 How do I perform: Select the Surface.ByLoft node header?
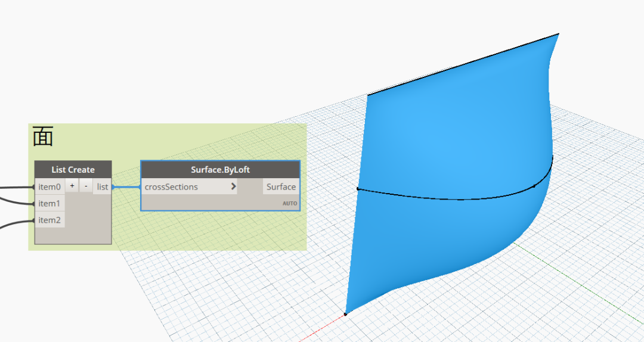tap(221, 170)
